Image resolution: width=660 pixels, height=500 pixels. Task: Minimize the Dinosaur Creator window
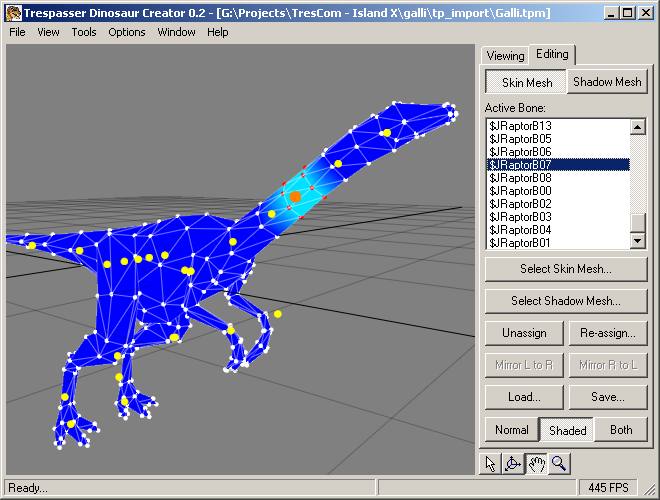[x=611, y=13]
